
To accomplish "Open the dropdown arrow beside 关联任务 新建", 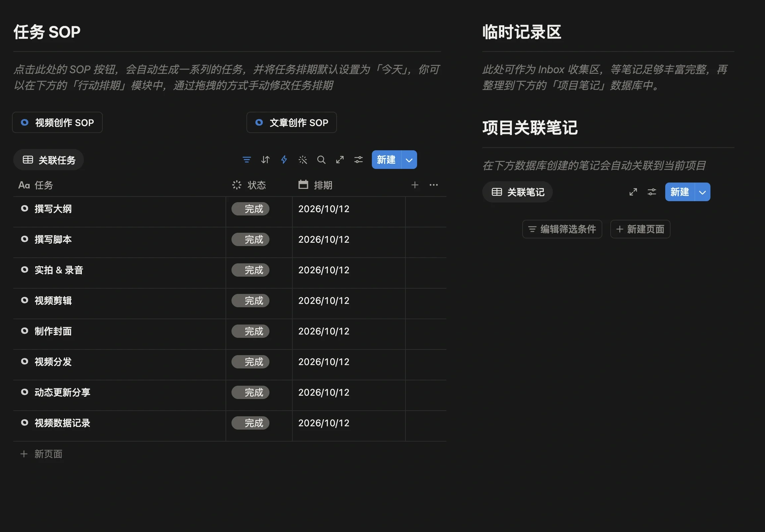I will pos(409,160).
